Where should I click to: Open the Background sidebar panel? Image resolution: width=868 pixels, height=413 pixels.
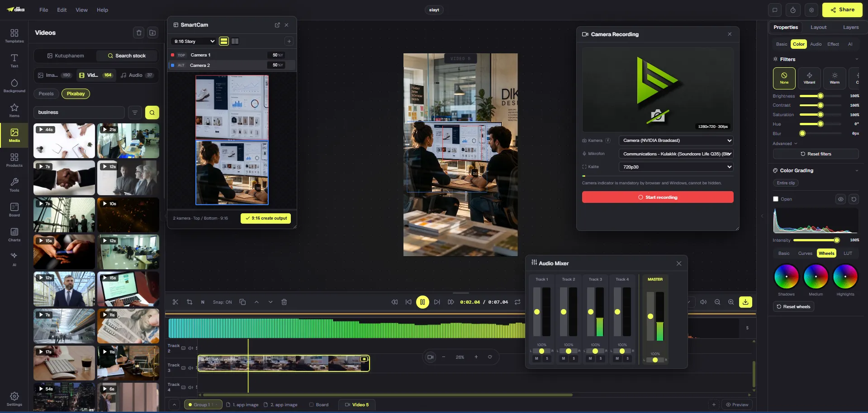point(14,85)
